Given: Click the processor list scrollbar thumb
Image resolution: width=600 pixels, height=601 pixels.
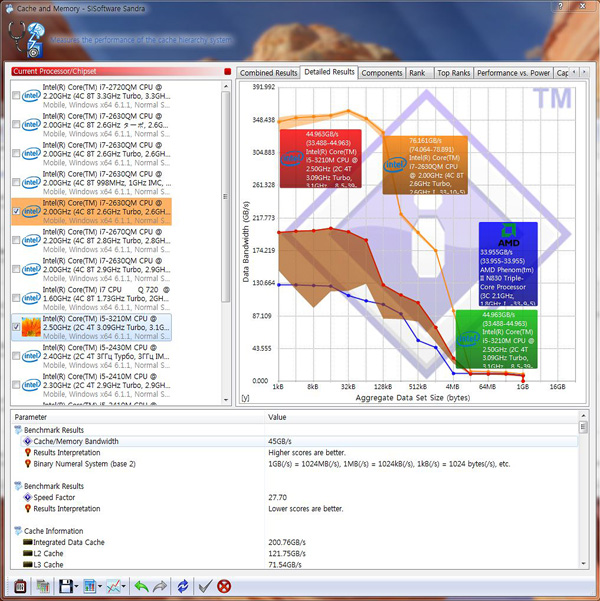Looking at the screenshot, I should click(x=226, y=197).
